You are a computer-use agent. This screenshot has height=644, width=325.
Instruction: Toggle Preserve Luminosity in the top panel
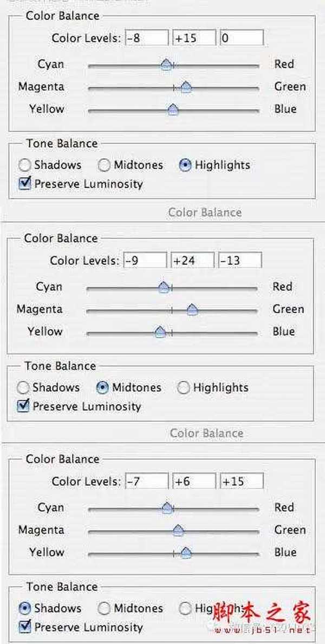click(25, 184)
